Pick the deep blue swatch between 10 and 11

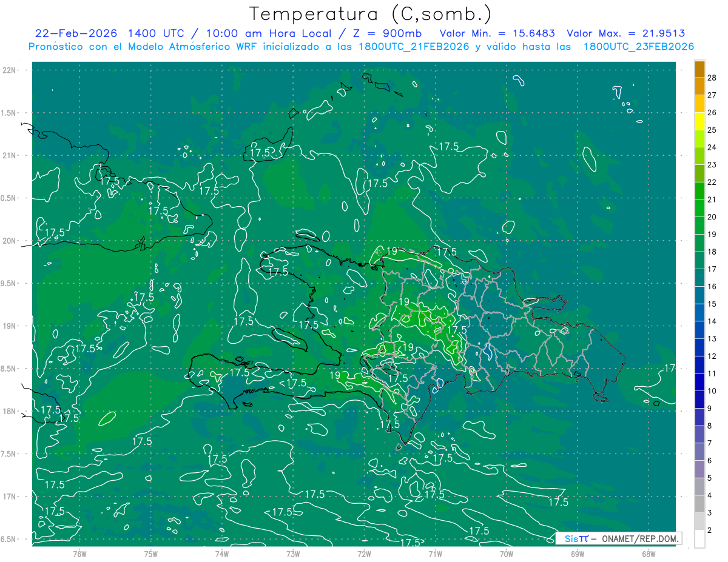click(699, 383)
